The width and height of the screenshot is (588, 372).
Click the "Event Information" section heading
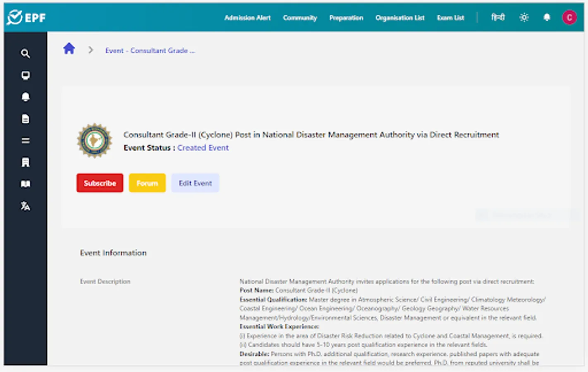click(113, 253)
